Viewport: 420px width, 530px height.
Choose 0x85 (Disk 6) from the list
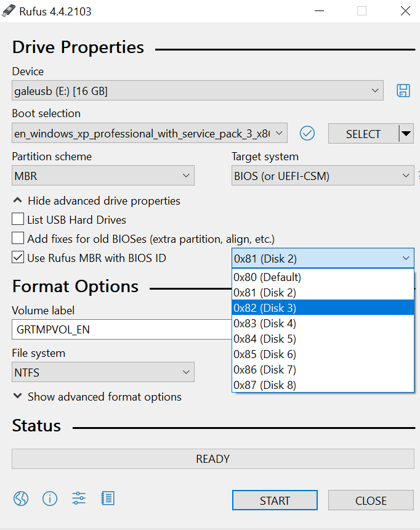pyautogui.click(x=323, y=354)
